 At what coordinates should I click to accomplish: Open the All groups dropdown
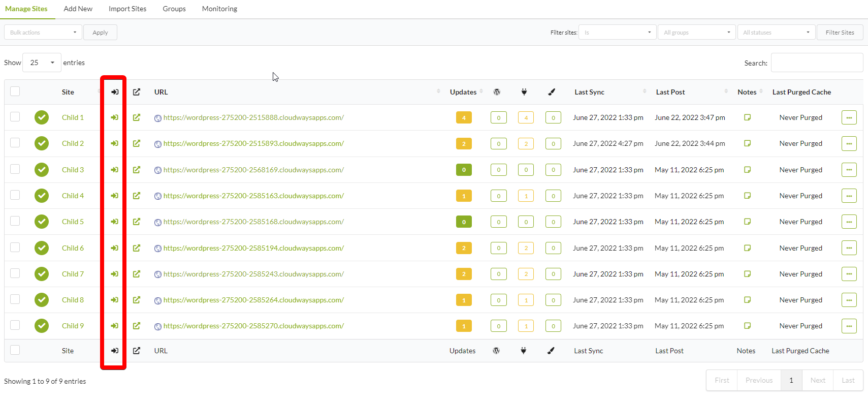(x=697, y=33)
